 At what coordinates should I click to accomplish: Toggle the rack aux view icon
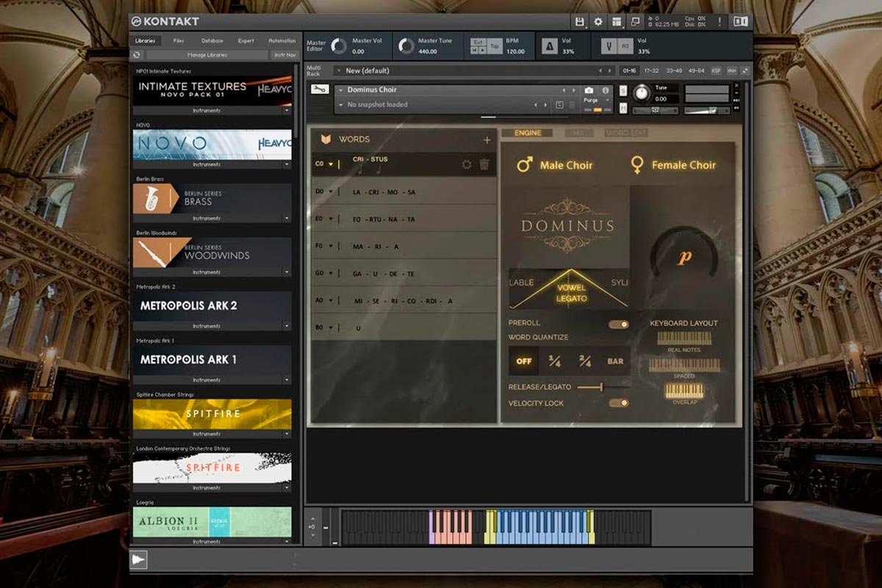coord(731,71)
